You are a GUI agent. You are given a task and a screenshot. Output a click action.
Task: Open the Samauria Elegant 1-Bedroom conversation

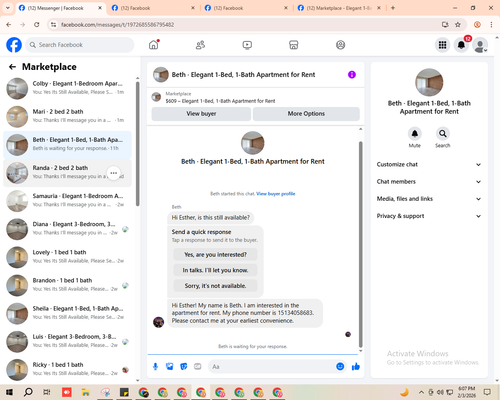(67, 201)
